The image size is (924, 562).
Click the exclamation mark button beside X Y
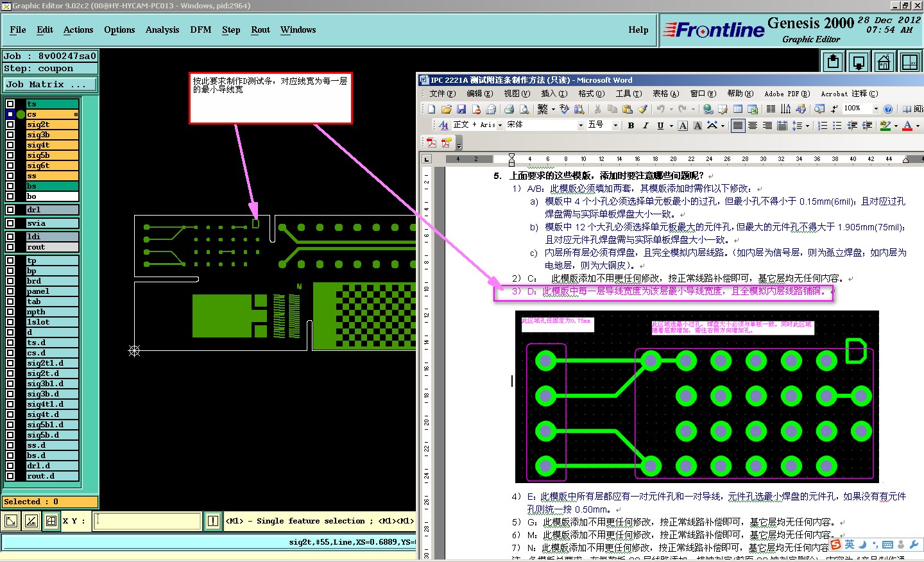pos(212,521)
